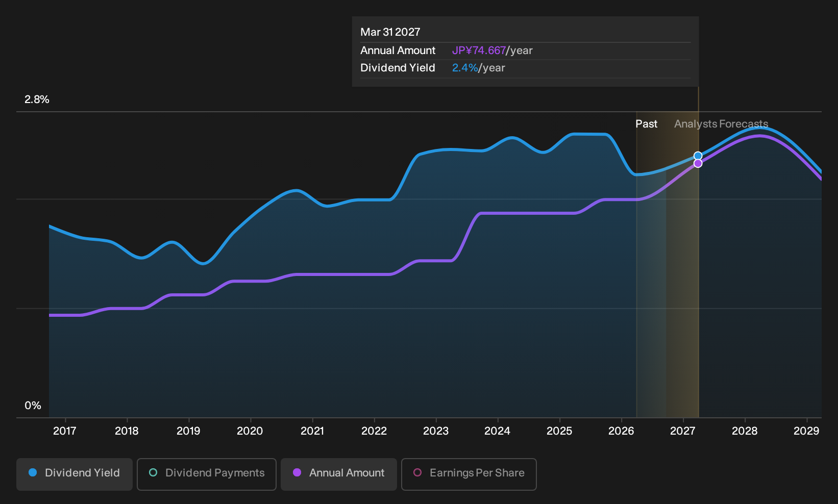Click the pink Earnings Per Share circle icon

coord(417,473)
